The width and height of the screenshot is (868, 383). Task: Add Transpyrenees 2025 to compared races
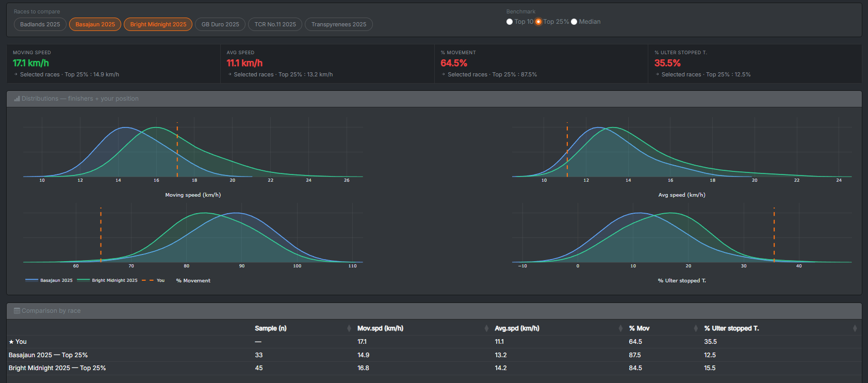pyautogui.click(x=338, y=24)
